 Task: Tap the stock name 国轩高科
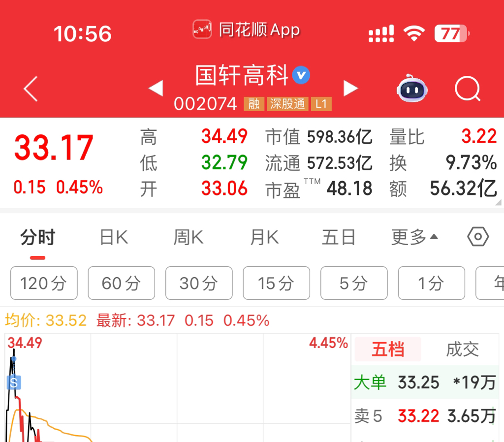(x=242, y=75)
